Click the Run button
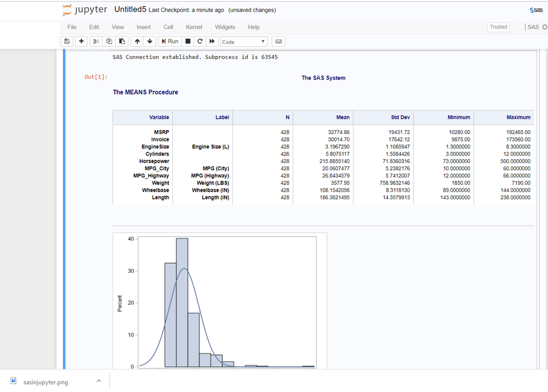This screenshot has width=548, height=392. coord(170,42)
